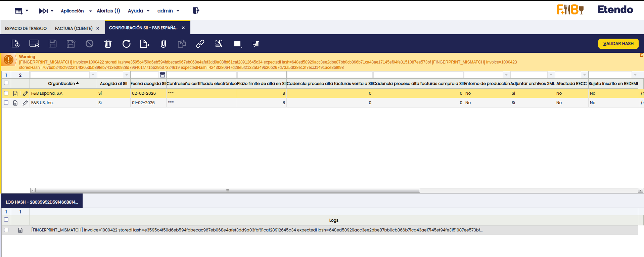
Task: Open the edit pencil for F&B US, Inc.
Action: 25,103
